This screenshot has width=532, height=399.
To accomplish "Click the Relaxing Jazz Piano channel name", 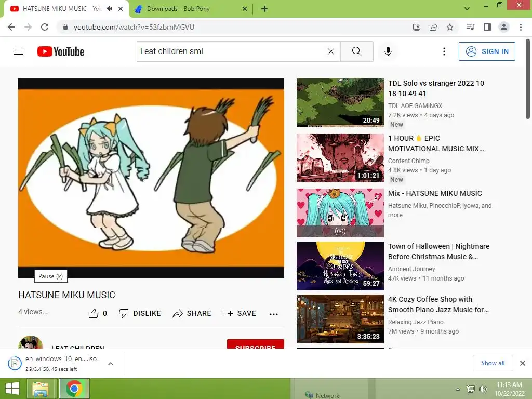I will [416, 322].
